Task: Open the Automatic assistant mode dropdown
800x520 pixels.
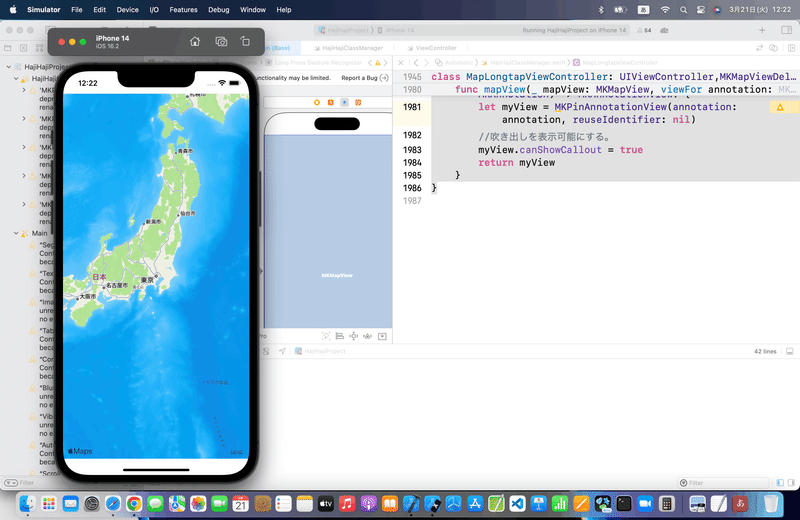Action: [454, 62]
